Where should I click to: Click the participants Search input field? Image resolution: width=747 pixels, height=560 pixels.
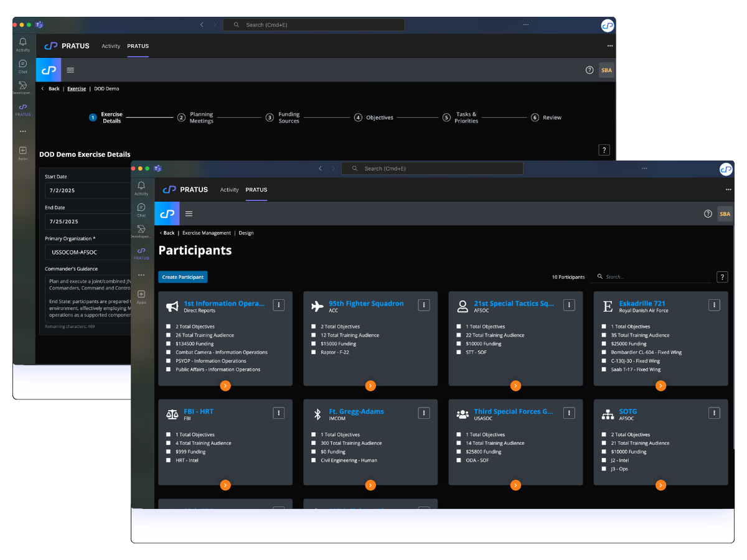657,277
